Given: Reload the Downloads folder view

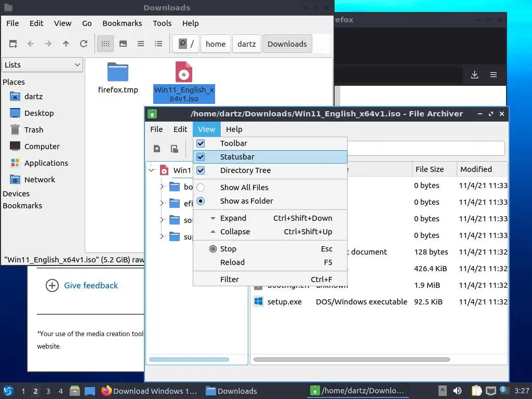Looking at the screenshot, I should click(x=84, y=44).
